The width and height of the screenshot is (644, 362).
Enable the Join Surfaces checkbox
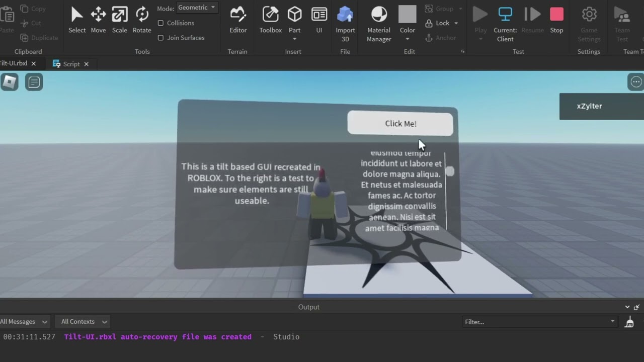pyautogui.click(x=160, y=38)
